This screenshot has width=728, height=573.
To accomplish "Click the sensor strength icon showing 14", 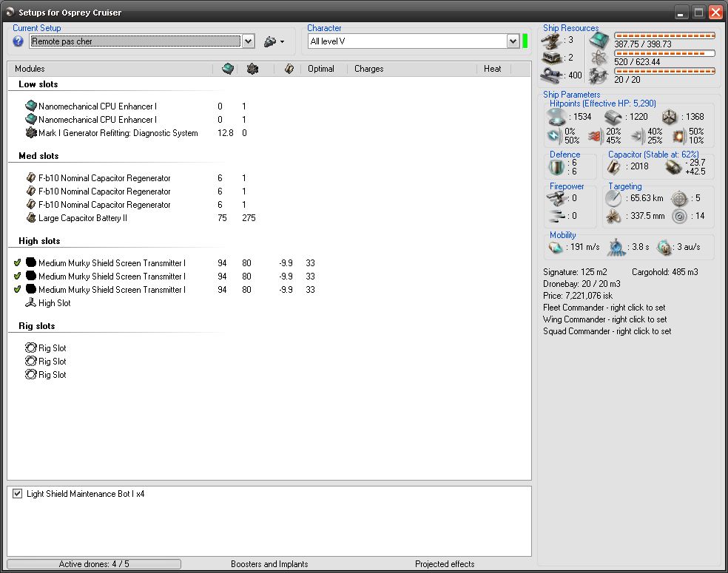I will click(x=679, y=216).
